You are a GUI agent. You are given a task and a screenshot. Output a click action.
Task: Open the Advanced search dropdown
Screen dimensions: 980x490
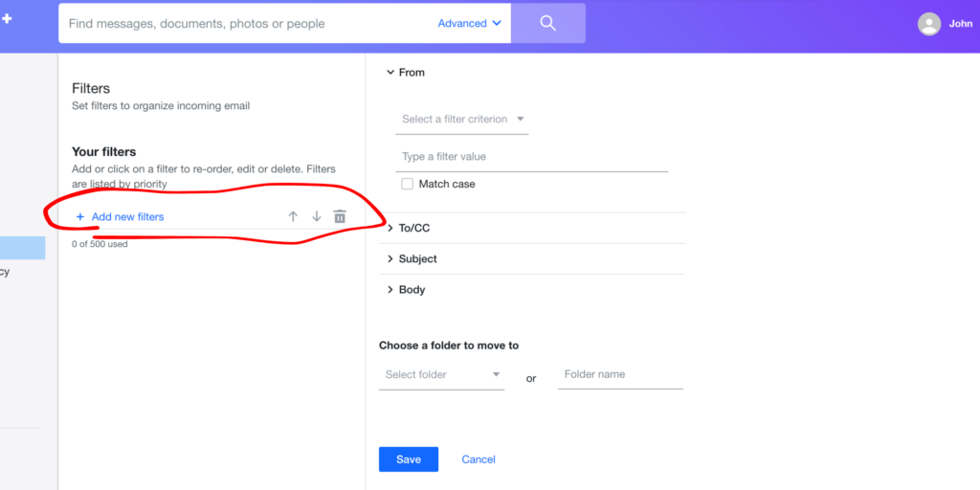pos(469,24)
